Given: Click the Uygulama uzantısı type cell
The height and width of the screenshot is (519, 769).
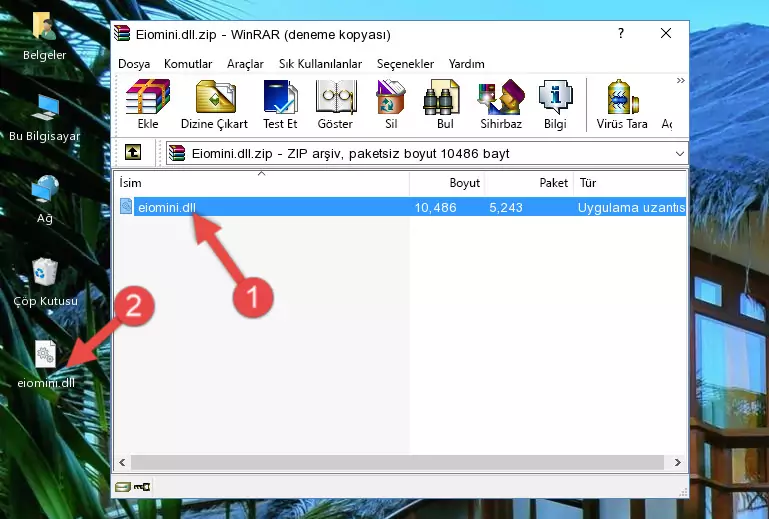Looking at the screenshot, I should [631, 208].
